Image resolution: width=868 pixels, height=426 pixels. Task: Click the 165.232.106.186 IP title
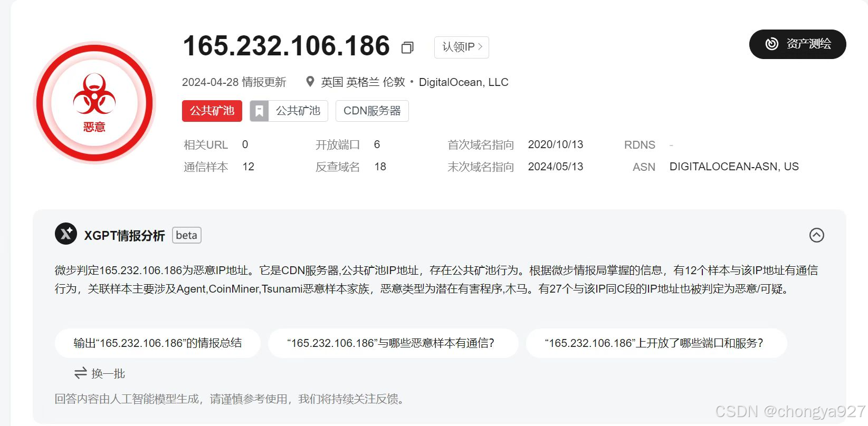pos(286,46)
